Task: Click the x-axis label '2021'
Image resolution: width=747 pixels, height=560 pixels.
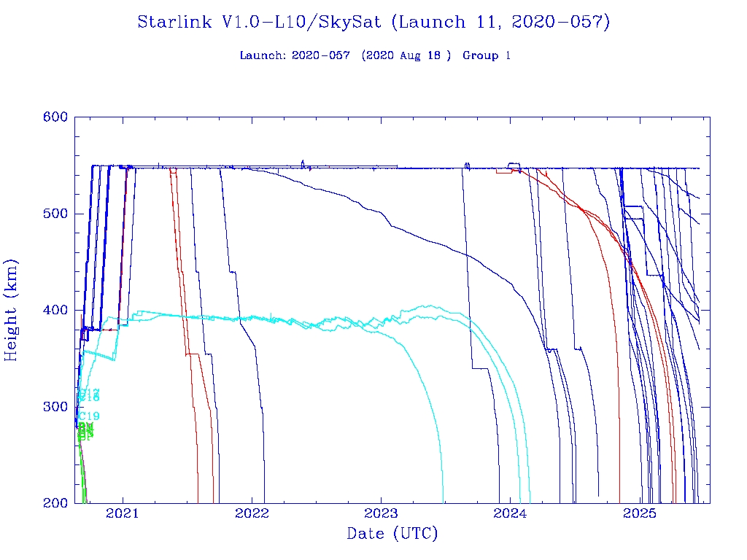Action: 123,513
